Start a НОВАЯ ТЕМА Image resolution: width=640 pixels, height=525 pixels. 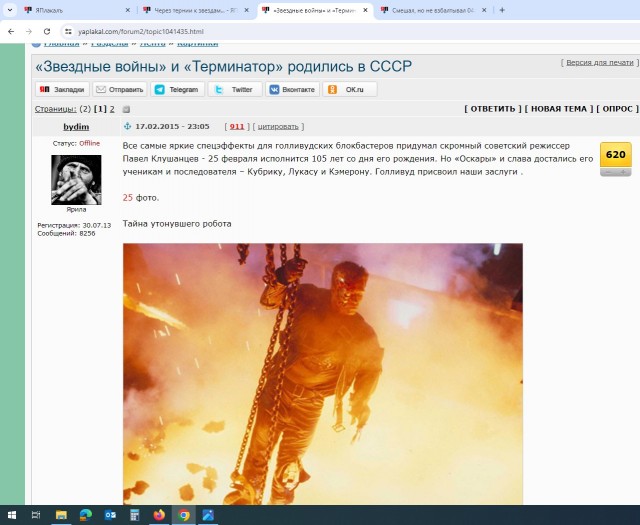(559, 109)
